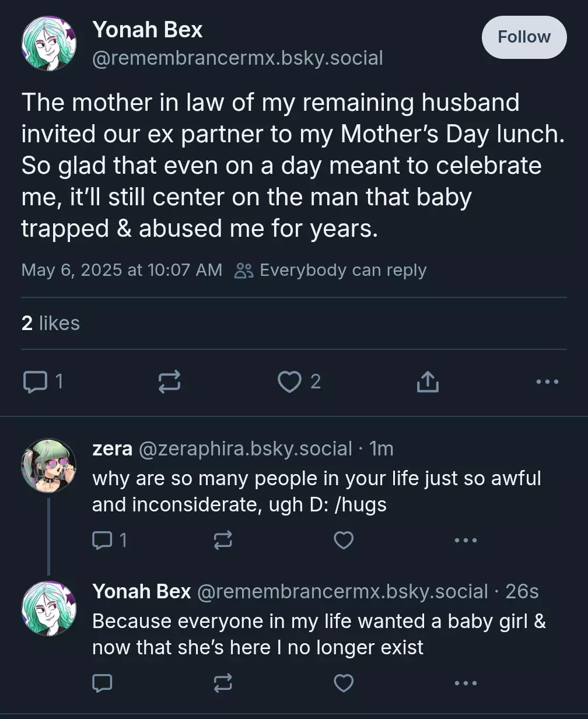Open more options on Yonah's reply
Viewport: 588px width, 719px height.
click(x=466, y=683)
